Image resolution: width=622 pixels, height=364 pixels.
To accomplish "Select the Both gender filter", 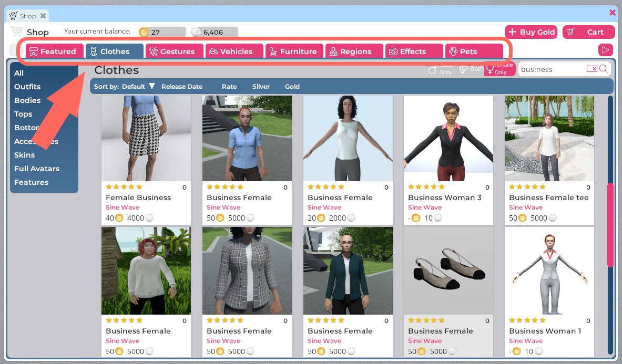I will pos(471,68).
